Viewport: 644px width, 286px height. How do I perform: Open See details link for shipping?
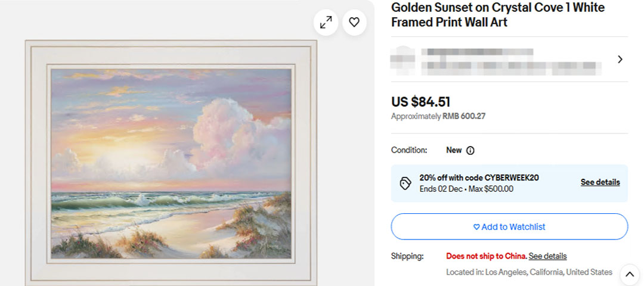point(547,256)
